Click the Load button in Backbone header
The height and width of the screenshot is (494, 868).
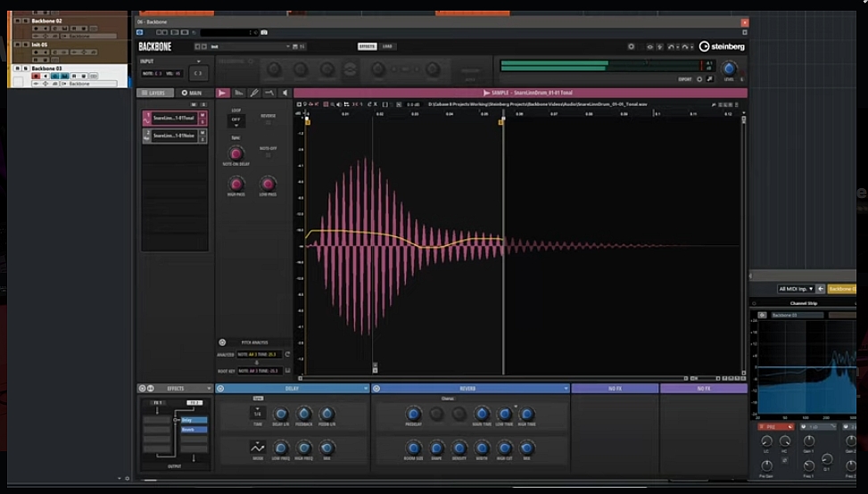coord(387,46)
